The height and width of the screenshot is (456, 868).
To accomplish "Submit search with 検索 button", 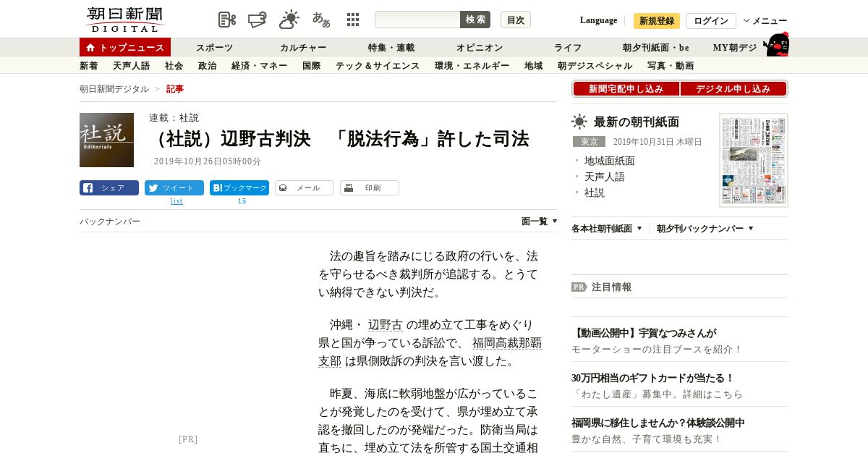I will tap(475, 20).
